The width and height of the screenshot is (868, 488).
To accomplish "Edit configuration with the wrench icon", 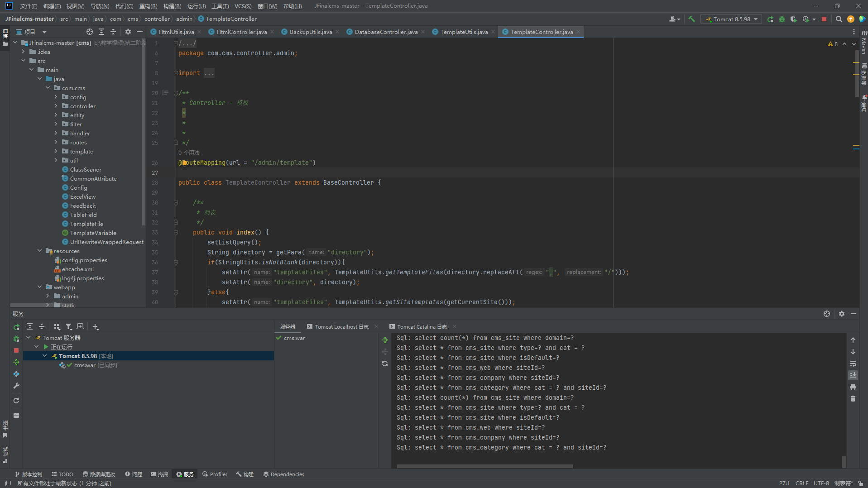I will pos(16,386).
